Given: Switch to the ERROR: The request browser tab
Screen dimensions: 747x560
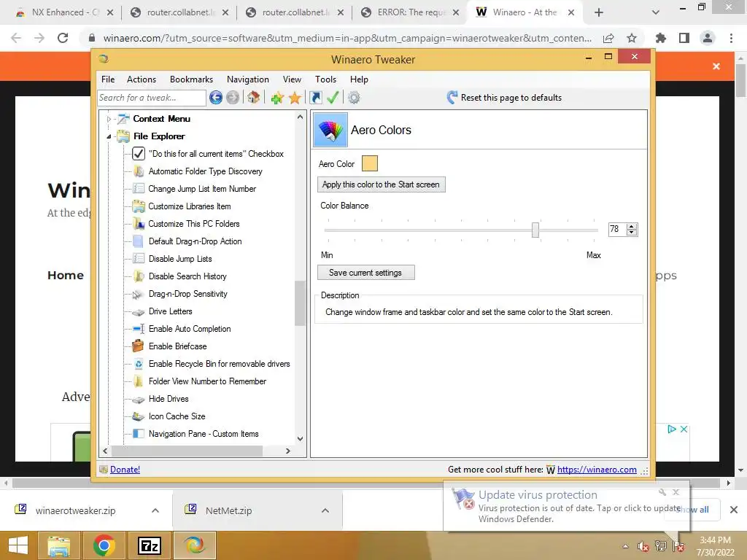Looking at the screenshot, I should point(409,12).
